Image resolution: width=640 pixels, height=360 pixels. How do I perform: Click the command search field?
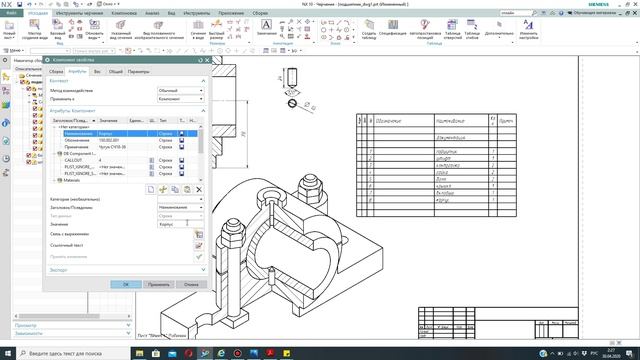point(516,13)
